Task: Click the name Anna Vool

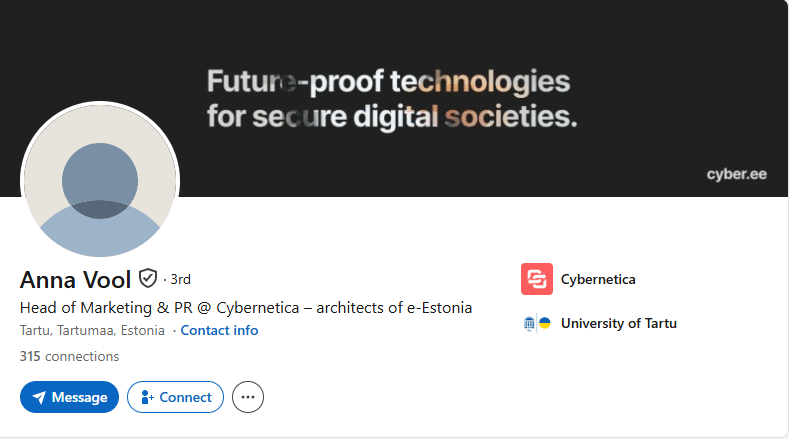Action: pyautogui.click(x=75, y=278)
